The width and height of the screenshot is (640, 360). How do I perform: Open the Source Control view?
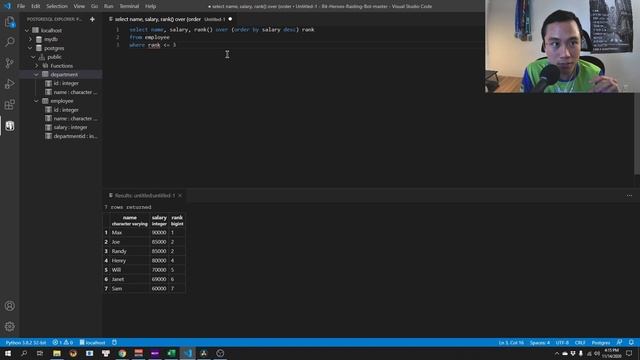point(9,63)
